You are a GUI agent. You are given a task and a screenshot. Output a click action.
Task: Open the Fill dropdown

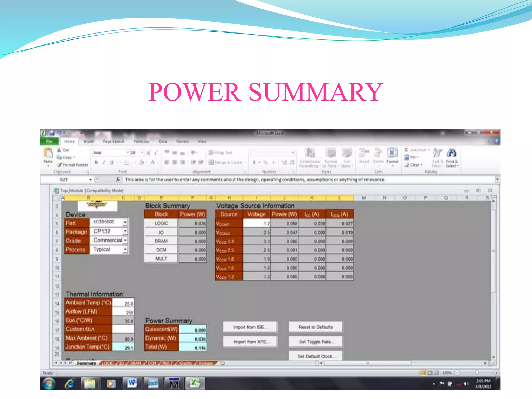(412, 157)
